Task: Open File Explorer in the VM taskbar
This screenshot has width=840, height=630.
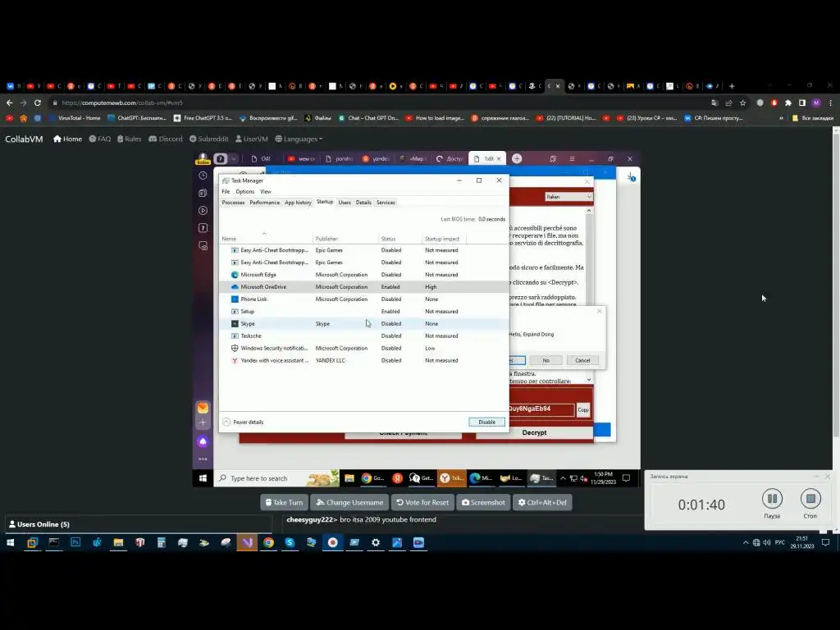Action: [x=349, y=478]
